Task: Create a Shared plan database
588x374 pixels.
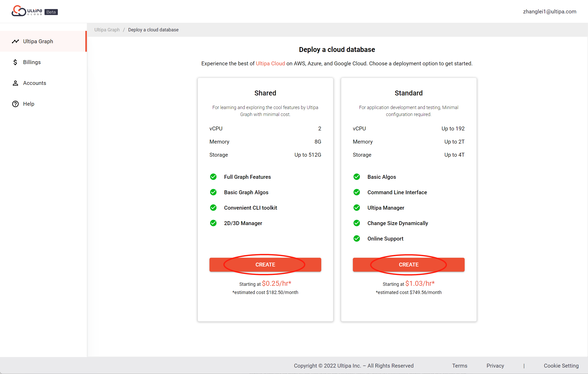Action: [265, 265]
